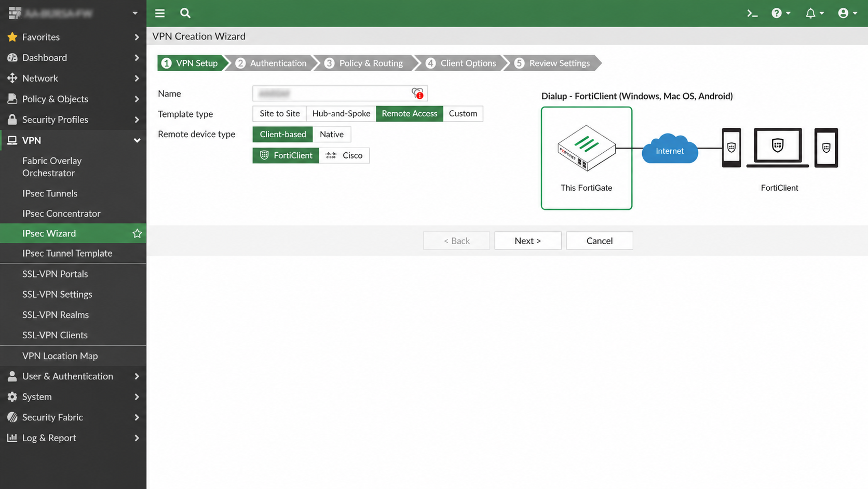Screen dimensions: 868x489
Task: Select Native remote device type
Action: click(332, 134)
